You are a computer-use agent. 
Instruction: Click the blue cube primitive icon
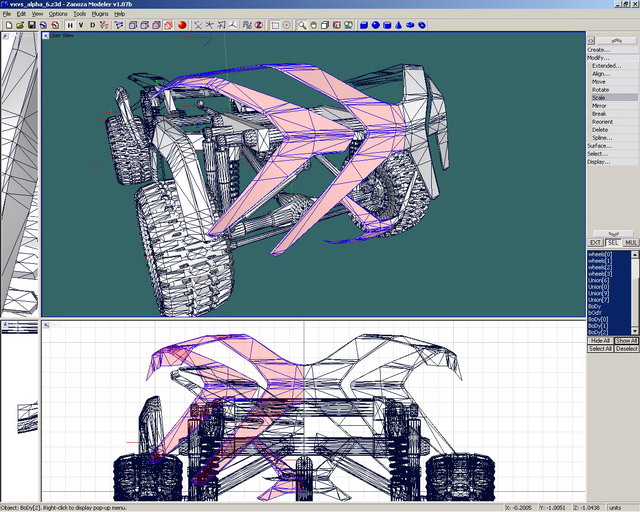[364, 25]
